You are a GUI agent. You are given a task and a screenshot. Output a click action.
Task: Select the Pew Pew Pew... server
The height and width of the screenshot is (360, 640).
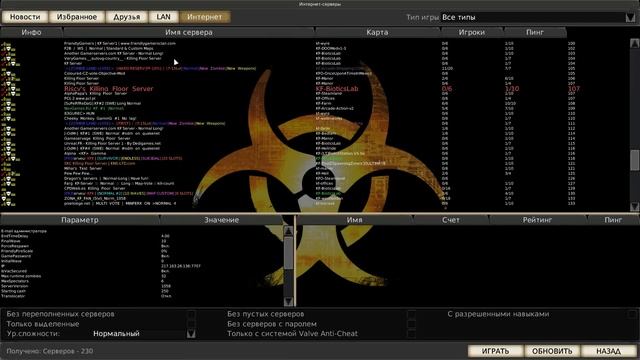pyautogui.click(x=314, y=173)
